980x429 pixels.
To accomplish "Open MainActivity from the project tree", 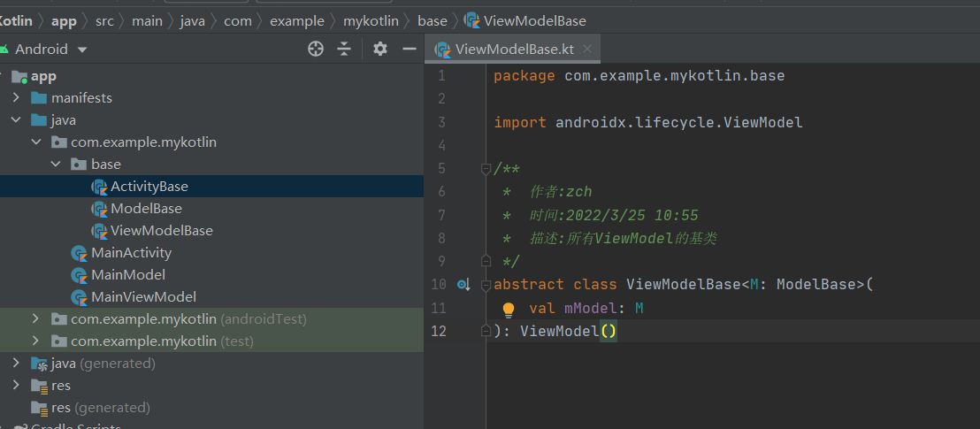I will tap(131, 253).
